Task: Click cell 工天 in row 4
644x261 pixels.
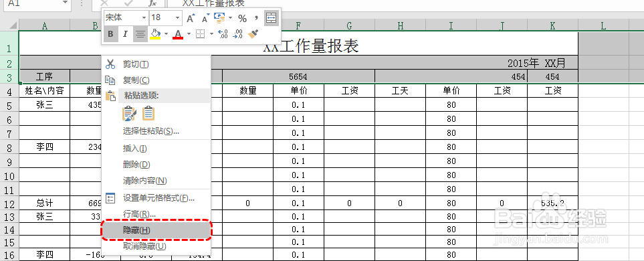Action: click(x=400, y=90)
